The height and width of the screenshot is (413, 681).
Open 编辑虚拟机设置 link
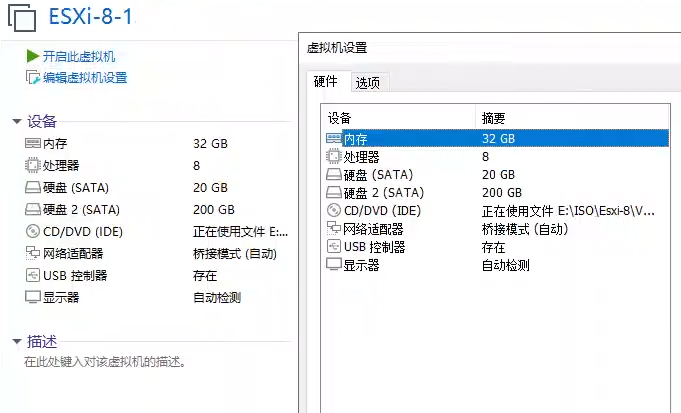(85, 78)
